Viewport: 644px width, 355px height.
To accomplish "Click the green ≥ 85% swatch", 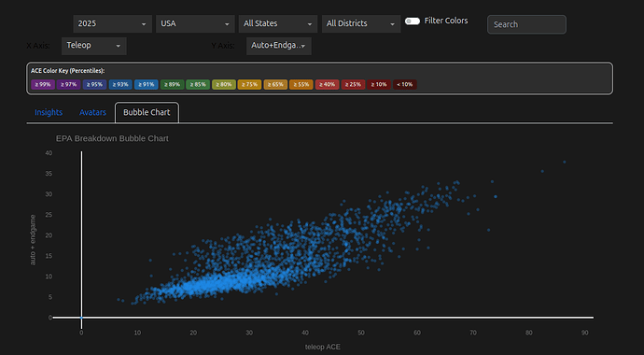I will tap(198, 85).
